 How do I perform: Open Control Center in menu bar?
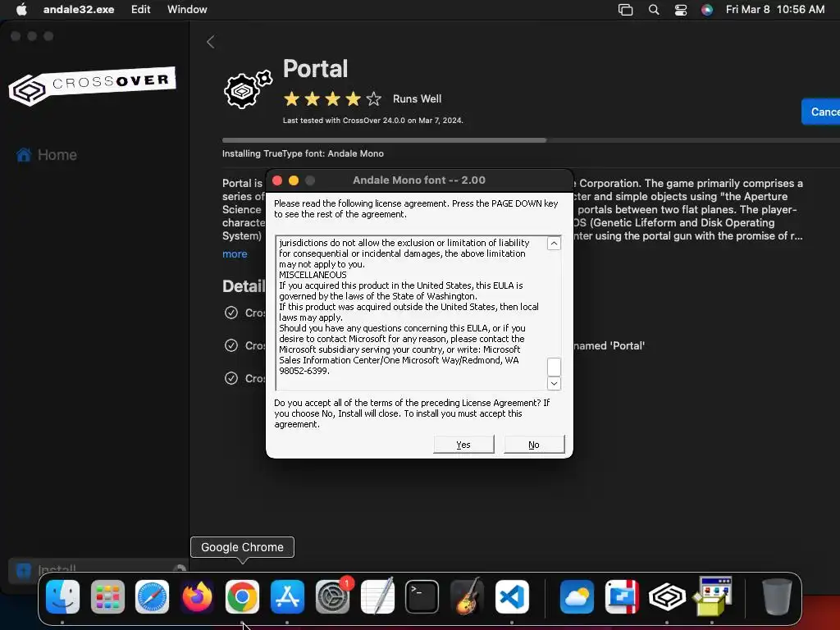pyautogui.click(x=680, y=10)
